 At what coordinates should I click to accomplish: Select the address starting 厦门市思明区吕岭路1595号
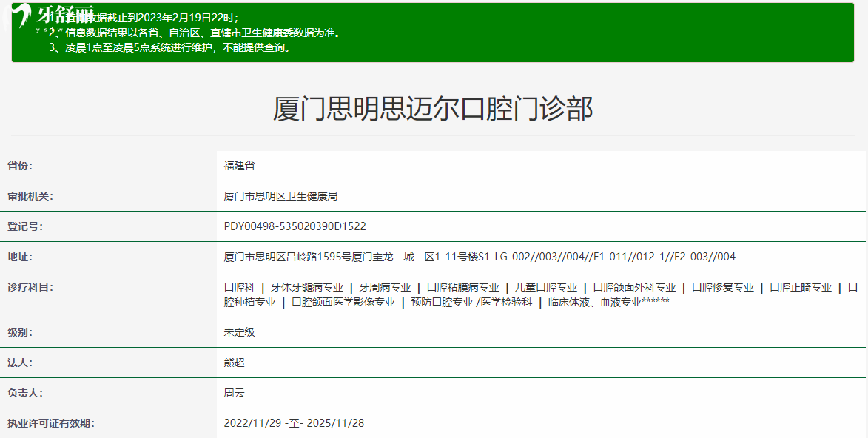(480, 257)
